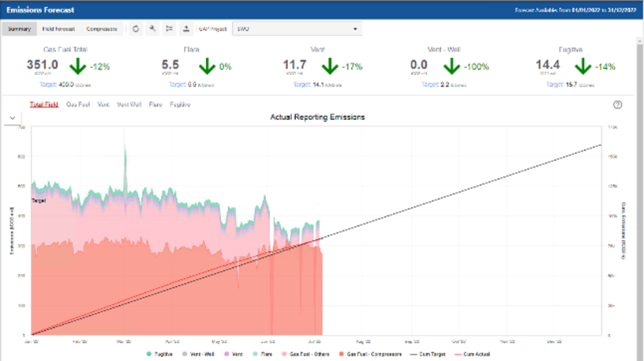Click the Gas Fuel chart filter link
This screenshot has width=644, height=361.
pyautogui.click(x=78, y=105)
